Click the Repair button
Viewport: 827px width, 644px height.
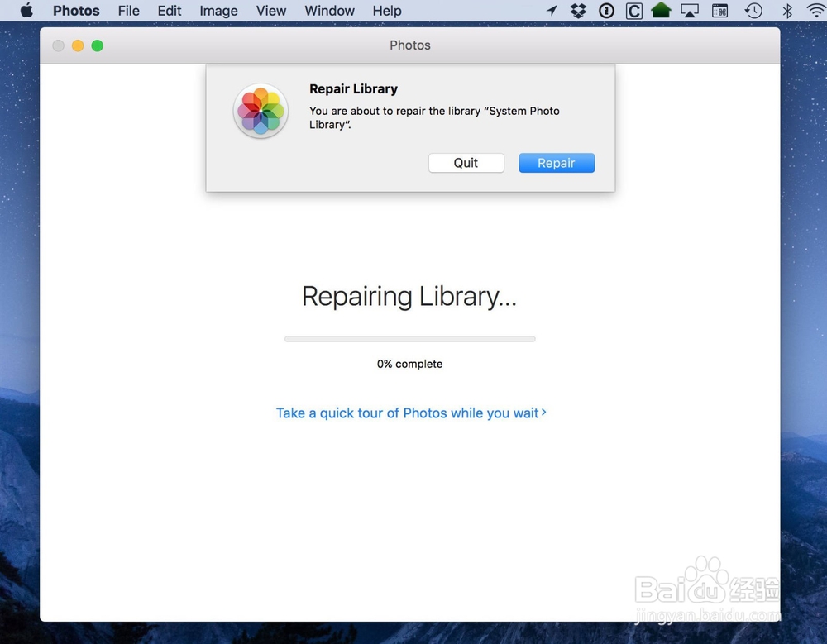[x=557, y=163]
